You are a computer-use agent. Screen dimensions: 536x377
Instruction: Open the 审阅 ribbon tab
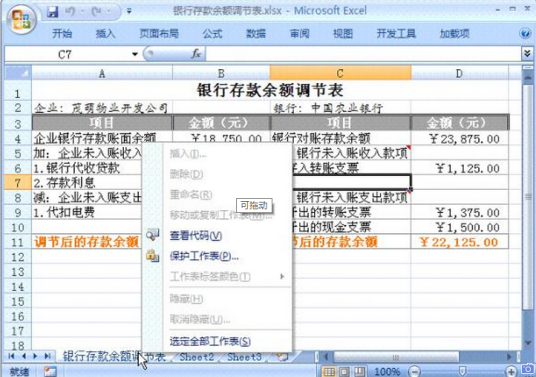coord(299,33)
